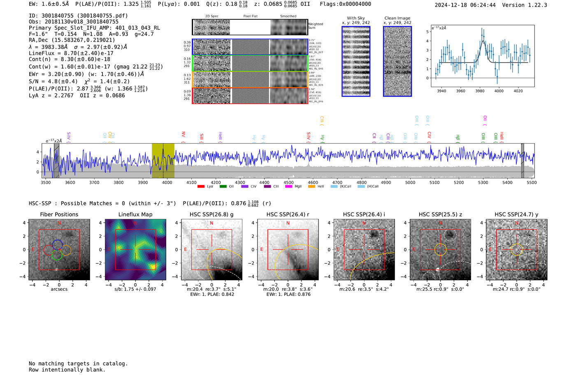576x392 pixels.
Task: Select the HSC SSP(24.7) y cutout
Action: [x=517, y=250]
